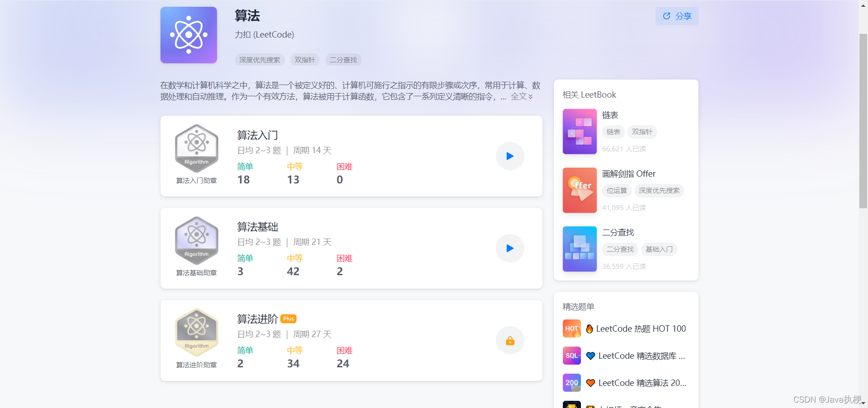Open the 画解剑指 Offer LeetBook cover
Viewport: 868px width, 408px height.
[x=580, y=190]
